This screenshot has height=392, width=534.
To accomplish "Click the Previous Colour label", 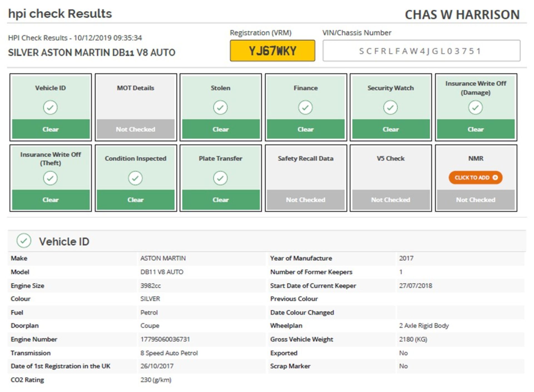I will pos(294,299).
